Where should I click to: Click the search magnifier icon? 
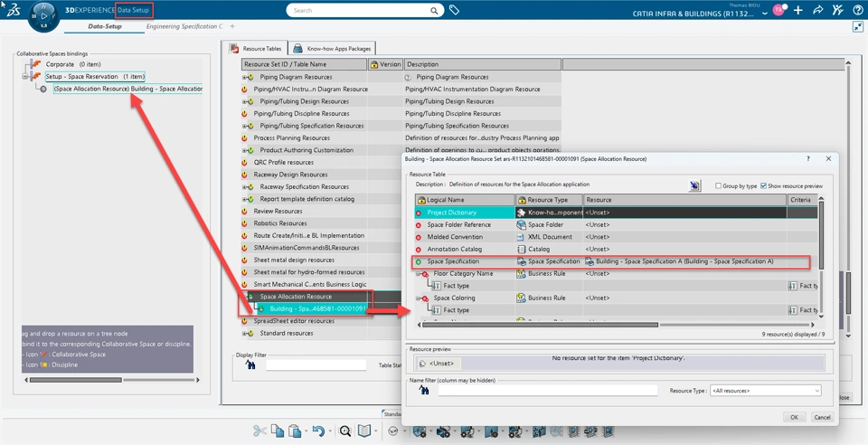(435, 11)
